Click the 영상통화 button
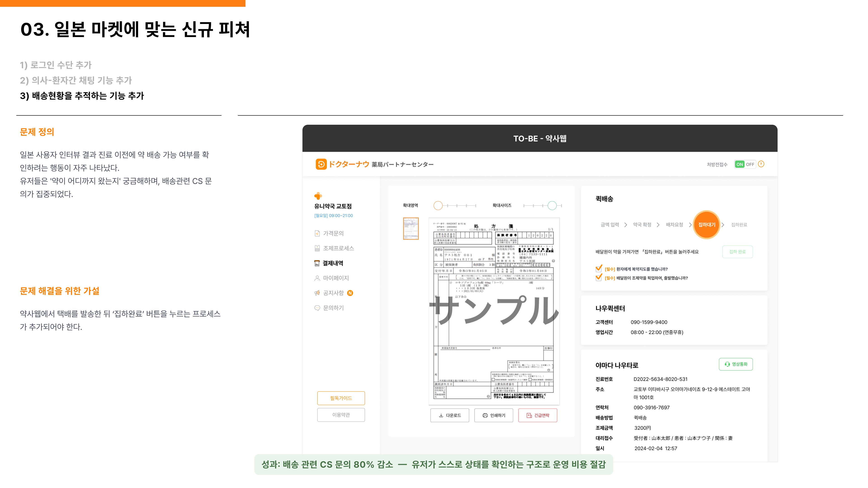 [x=736, y=364]
